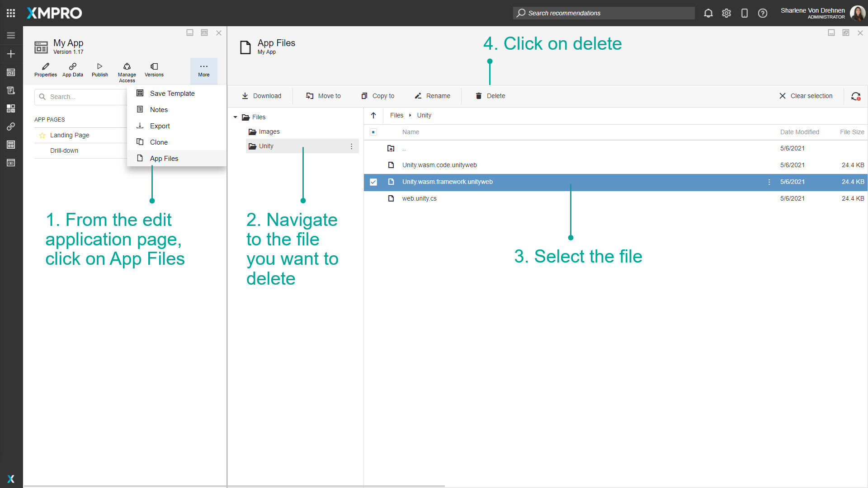Open notifications via the bell icon

(708, 13)
